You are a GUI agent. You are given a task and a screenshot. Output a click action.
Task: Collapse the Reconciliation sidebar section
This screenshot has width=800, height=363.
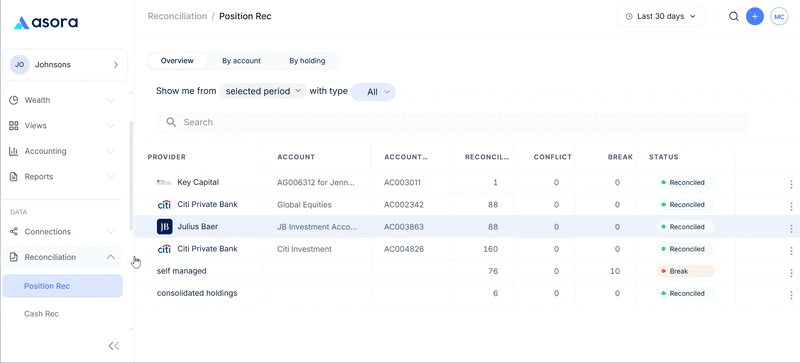pyautogui.click(x=62, y=257)
